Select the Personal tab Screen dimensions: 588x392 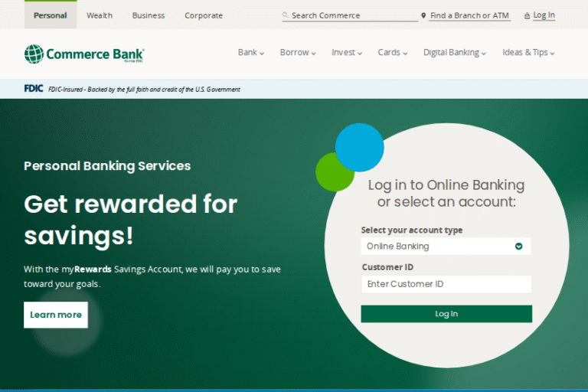51,15
